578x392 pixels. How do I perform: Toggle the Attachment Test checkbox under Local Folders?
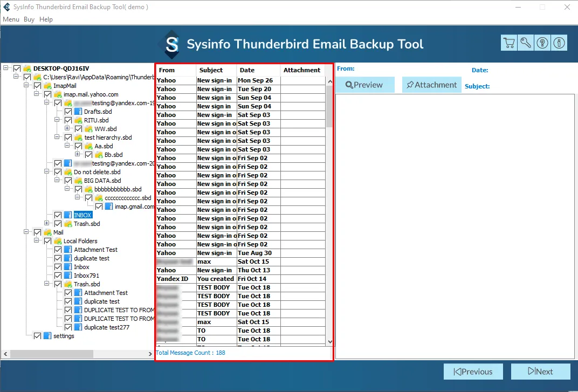(x=58, y=250)
